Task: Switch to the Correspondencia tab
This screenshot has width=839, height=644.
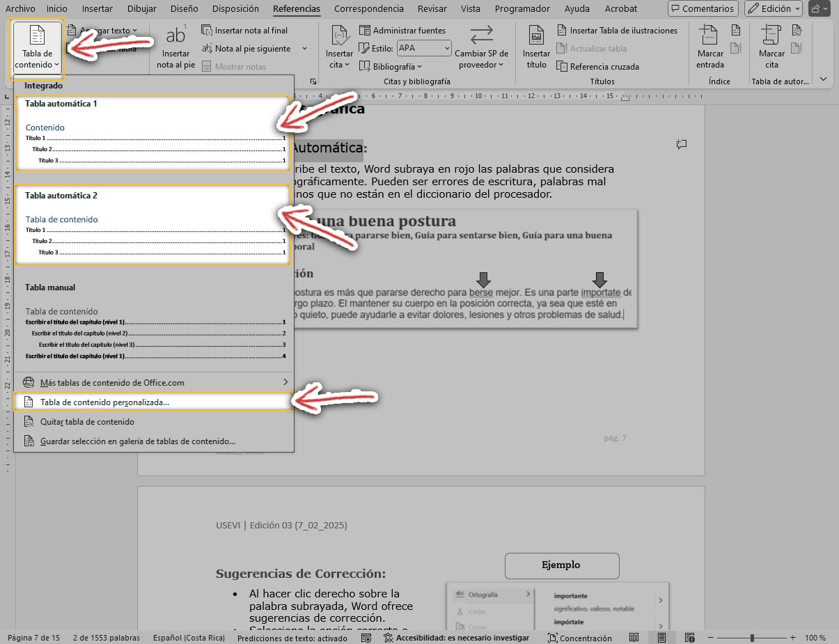Action: (x=368, y=9)
